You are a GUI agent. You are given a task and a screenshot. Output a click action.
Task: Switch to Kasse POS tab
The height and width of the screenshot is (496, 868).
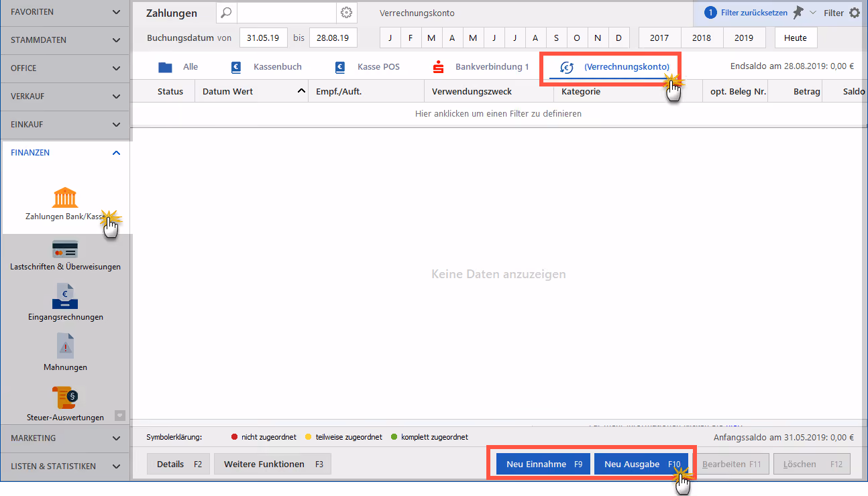click(x=367, y=67)
